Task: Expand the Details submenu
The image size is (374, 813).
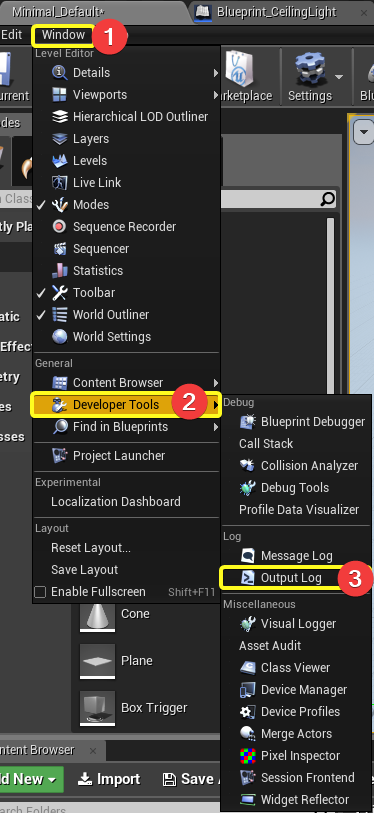Action: click(127, 73)
